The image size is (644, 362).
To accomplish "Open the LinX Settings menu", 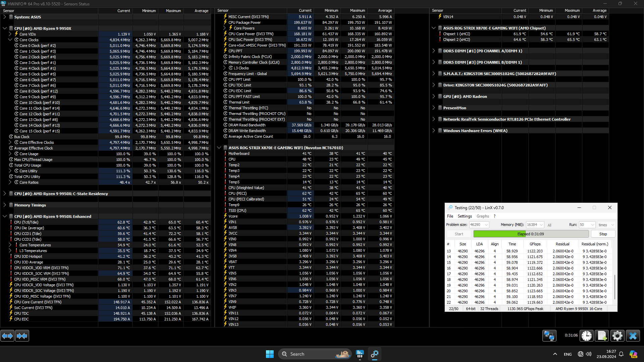I will (x=465, y=216).
